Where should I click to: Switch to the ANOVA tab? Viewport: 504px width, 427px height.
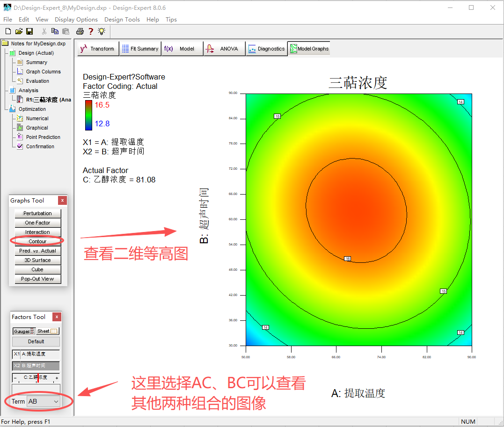point(224,49)
